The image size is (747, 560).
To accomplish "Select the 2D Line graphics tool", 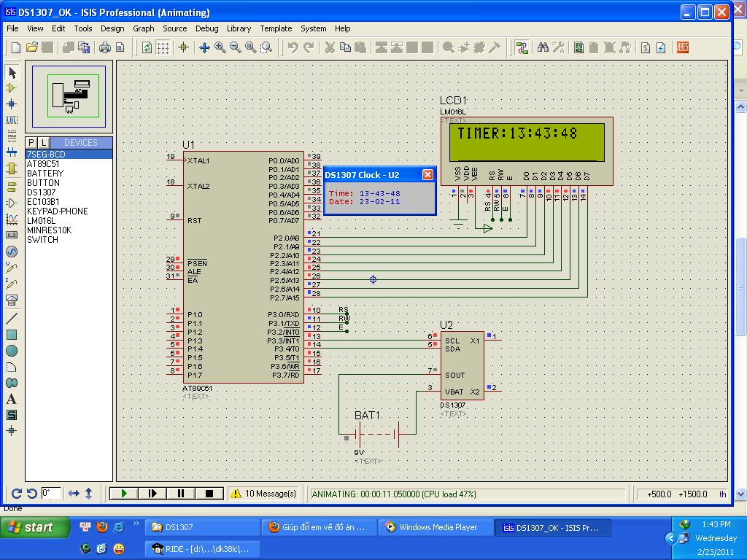I will tap(12, 319).
